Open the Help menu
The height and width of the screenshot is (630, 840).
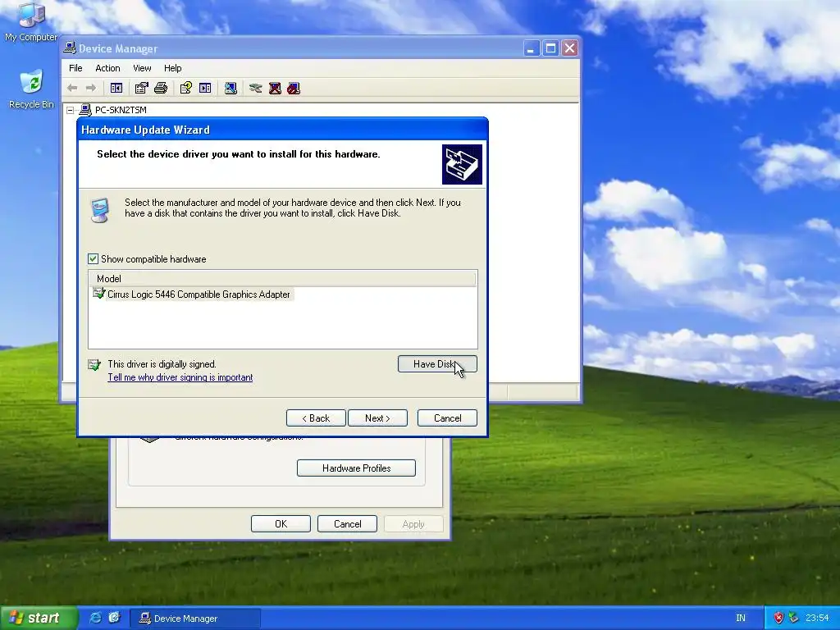172,68
